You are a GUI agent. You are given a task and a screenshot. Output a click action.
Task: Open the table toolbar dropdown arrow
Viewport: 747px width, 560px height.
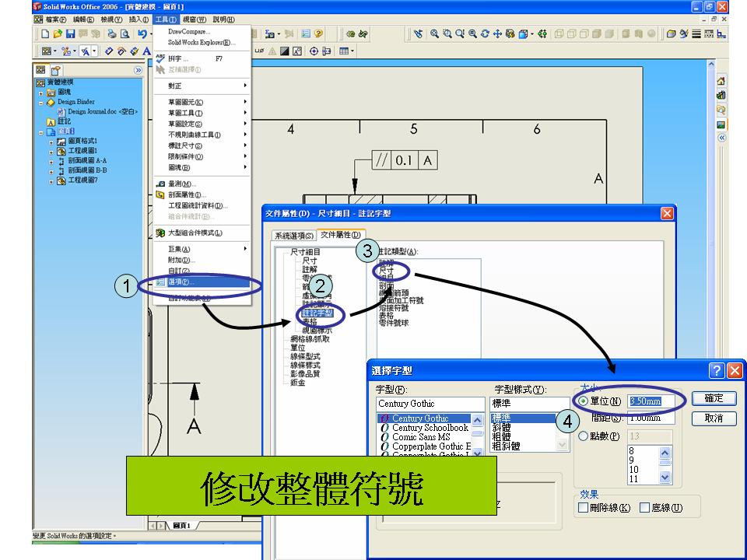point(352,51)
